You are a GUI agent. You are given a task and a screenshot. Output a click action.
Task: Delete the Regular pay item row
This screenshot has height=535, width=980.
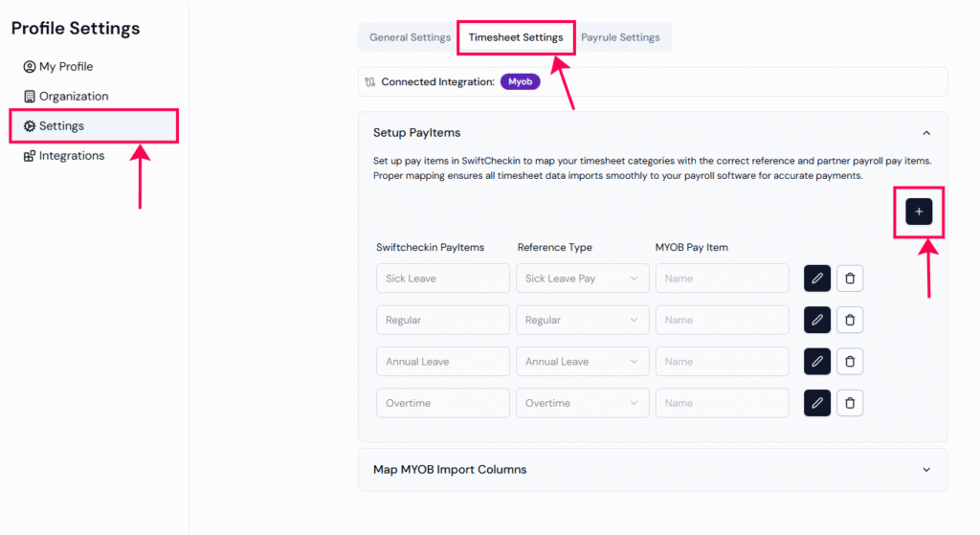coord(850,320)
